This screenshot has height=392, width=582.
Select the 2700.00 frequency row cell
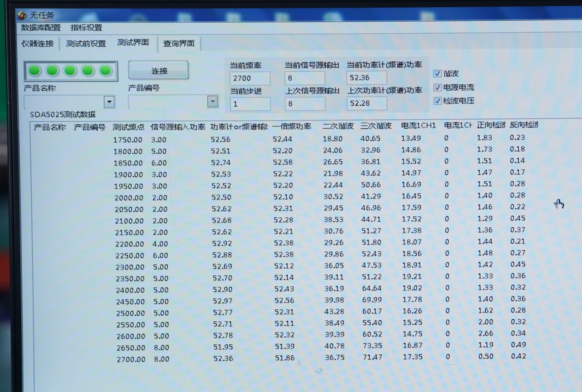[x=131, y=360]
